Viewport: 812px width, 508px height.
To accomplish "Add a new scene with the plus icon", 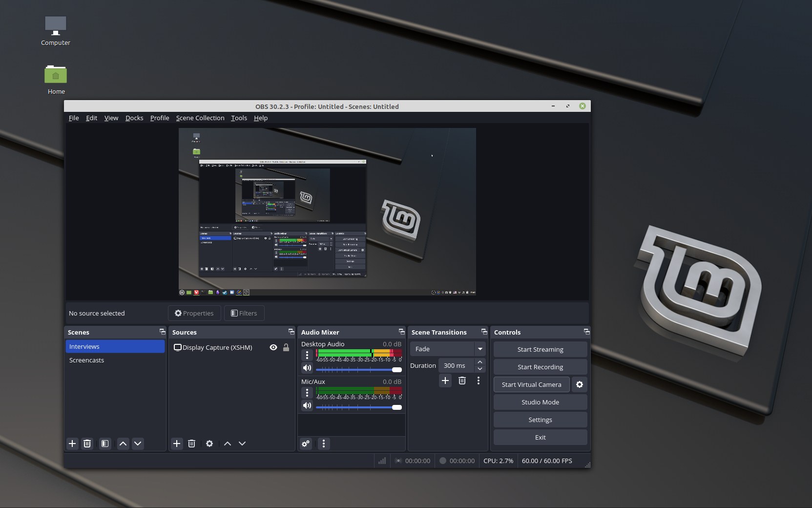I will pyautogui.click(x=72, y=444).
